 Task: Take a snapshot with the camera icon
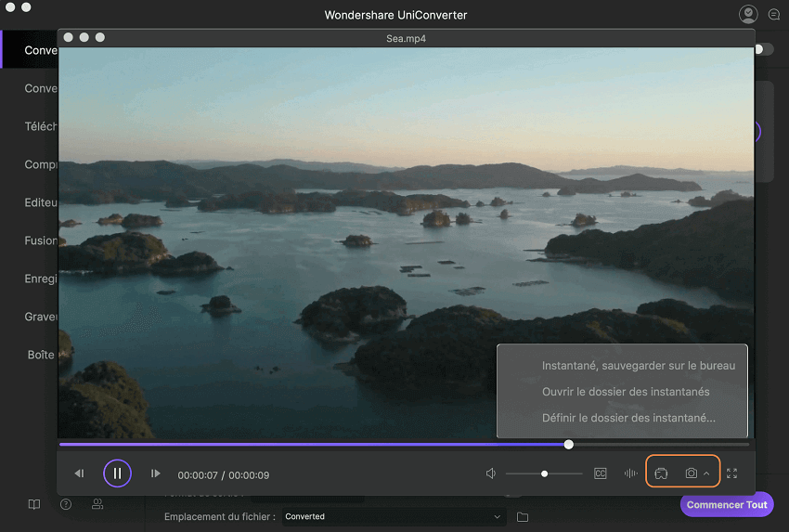click(692, 474)
